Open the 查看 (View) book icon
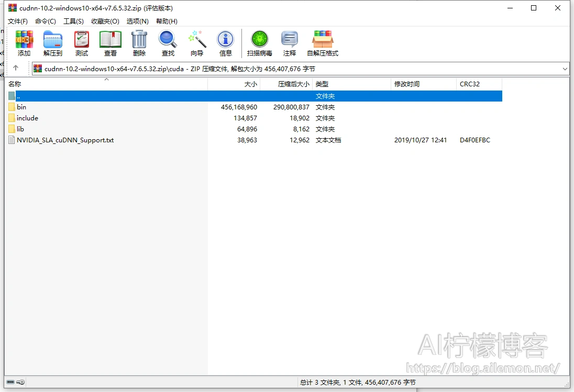The image size is (574, 392). pyautogui.click(x=110, y=39)
